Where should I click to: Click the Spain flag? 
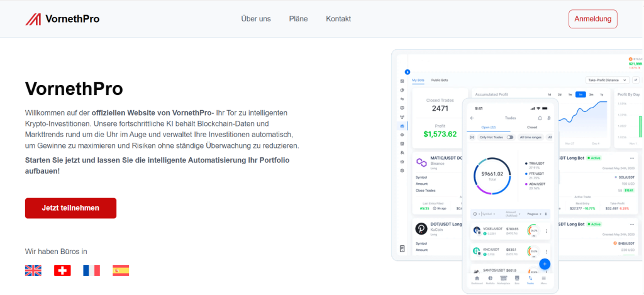pos(121,270)
